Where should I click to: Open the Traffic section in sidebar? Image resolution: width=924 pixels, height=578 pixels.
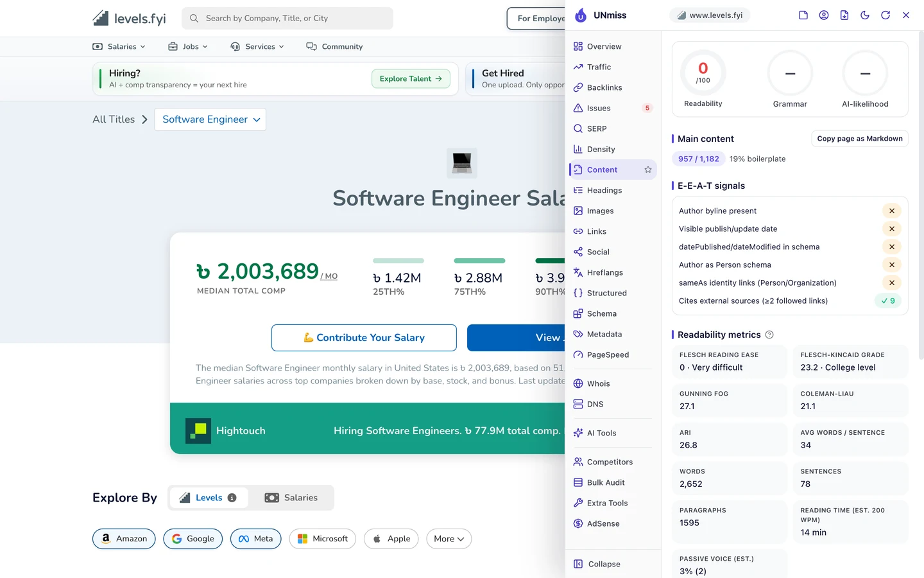[613, 67]
